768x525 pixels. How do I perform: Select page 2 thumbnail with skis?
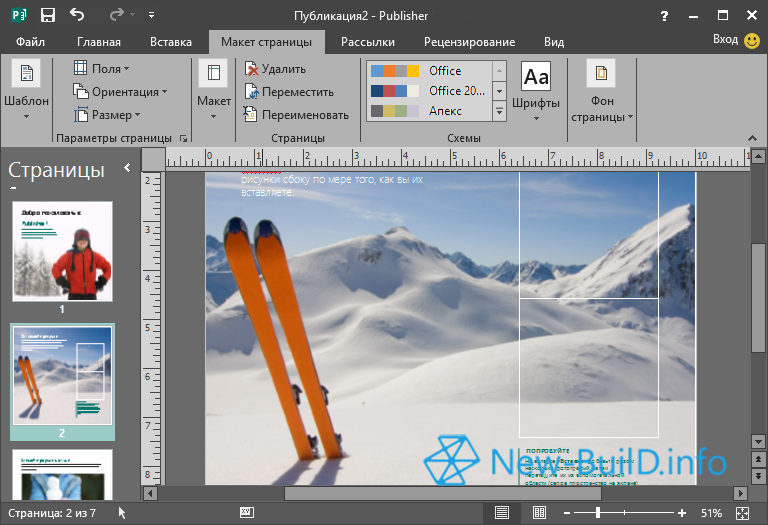click(62, 375)
